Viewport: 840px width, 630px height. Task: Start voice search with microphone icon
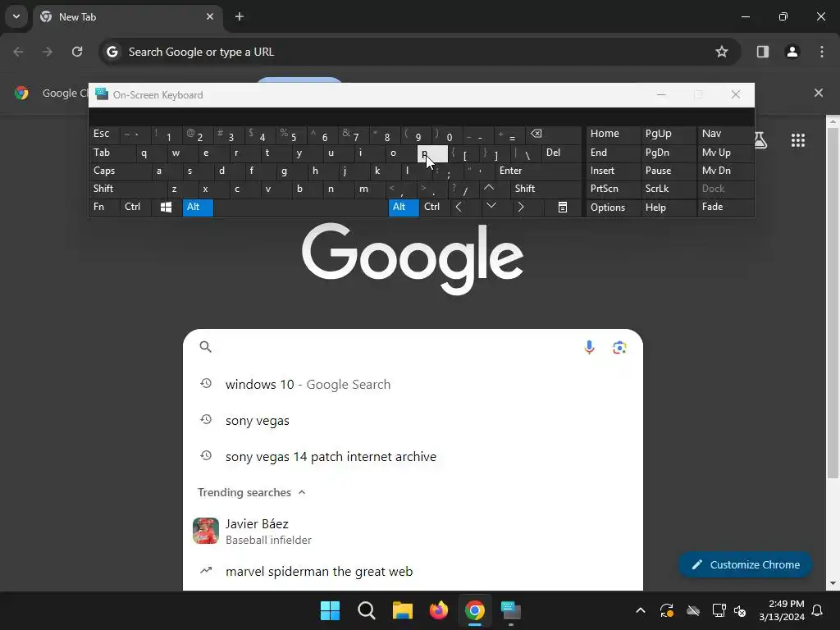point(589,347)
